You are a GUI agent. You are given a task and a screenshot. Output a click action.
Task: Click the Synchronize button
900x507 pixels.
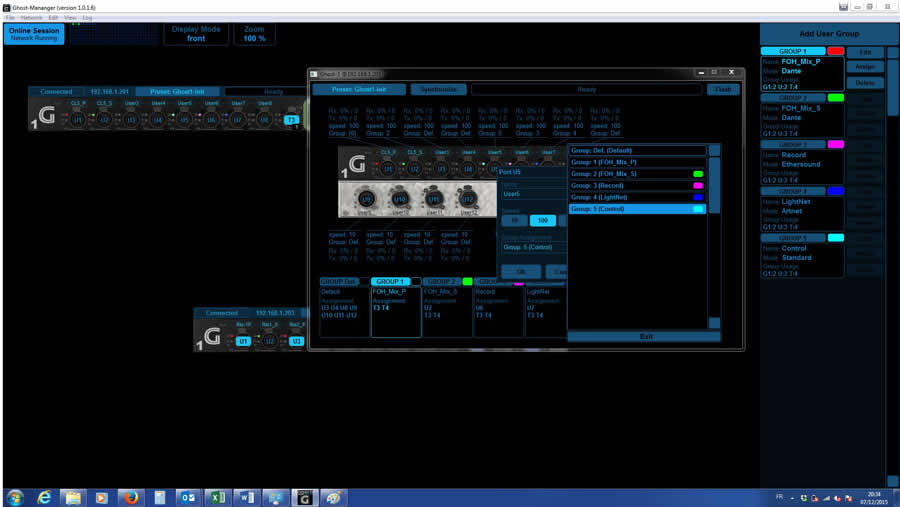click(438, 89)
